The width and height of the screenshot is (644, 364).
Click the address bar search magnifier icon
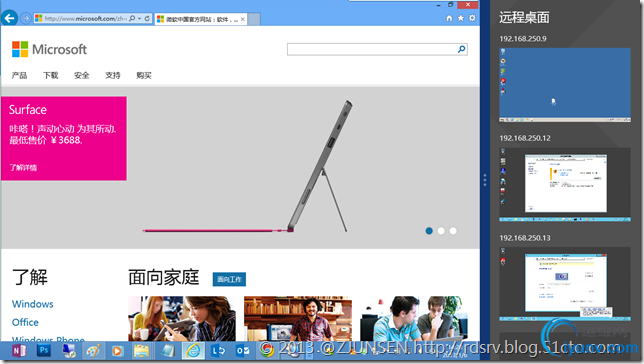coord(132,18)
